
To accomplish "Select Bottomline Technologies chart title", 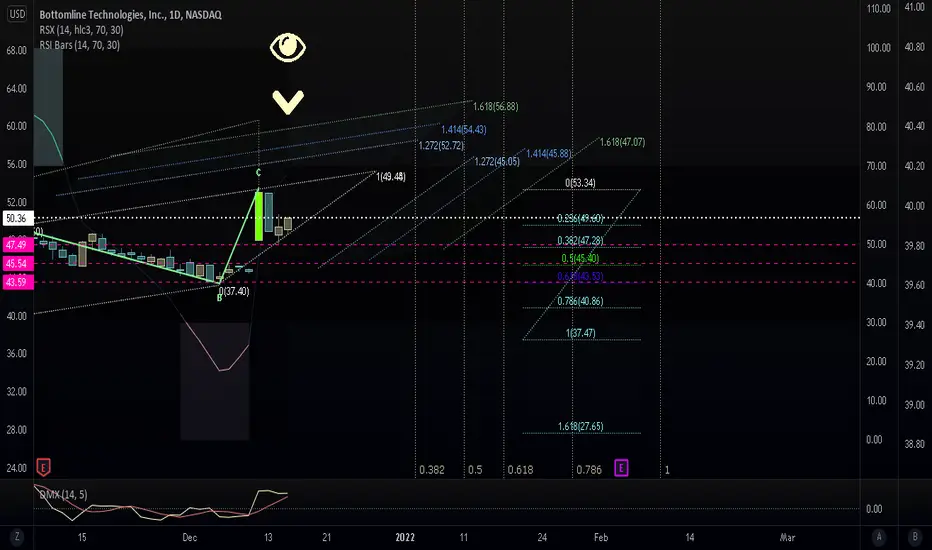I will (x=130, y=15).
